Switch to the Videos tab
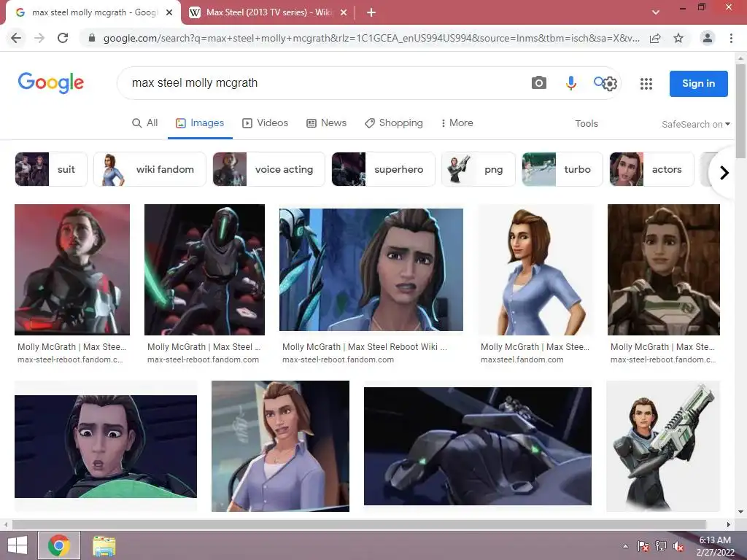747x560 pixels. pyautogui.click(x=266, y=122)
